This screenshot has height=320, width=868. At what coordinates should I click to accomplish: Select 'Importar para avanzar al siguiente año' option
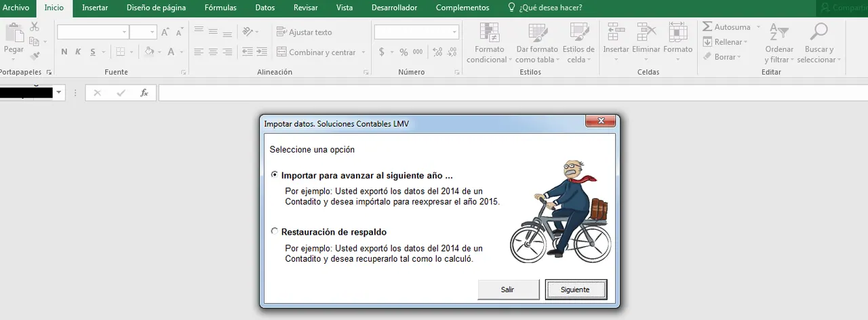click(275, 175)
